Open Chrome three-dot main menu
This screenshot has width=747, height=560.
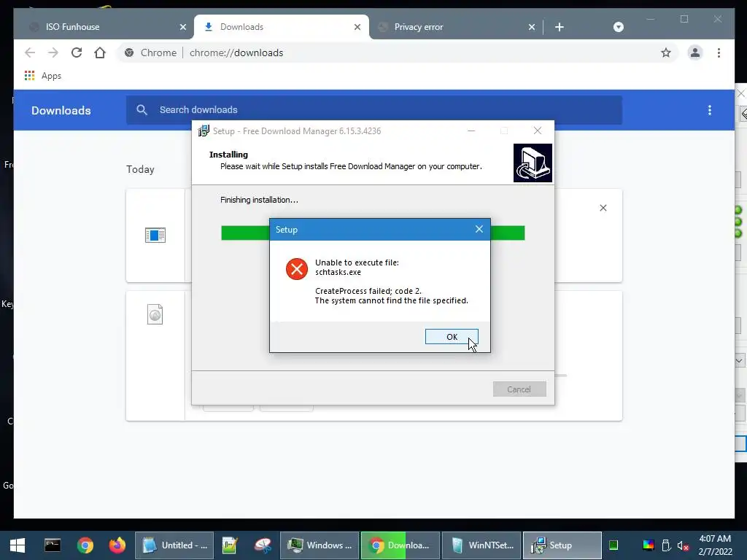point(719,52)
